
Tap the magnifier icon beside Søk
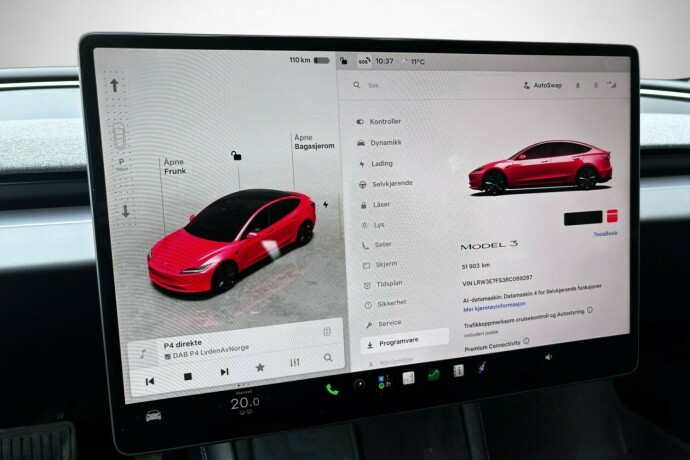pyautogui.click(x=357, y=85)
